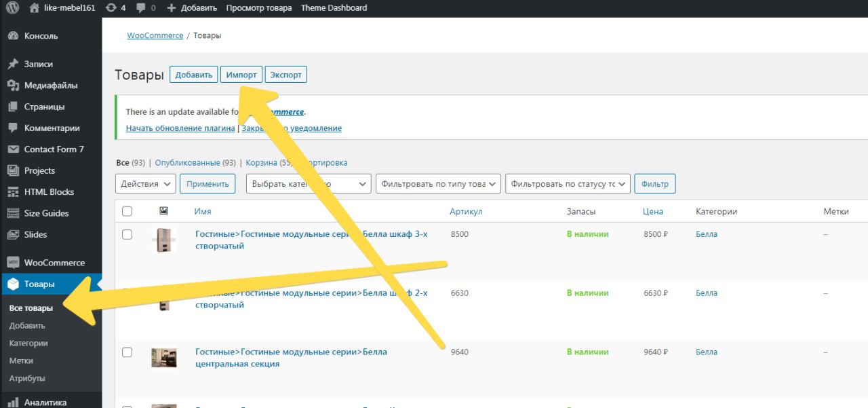The image size is (868, 408).
Task: Open the updates counter icon
Action: point(112,8)
